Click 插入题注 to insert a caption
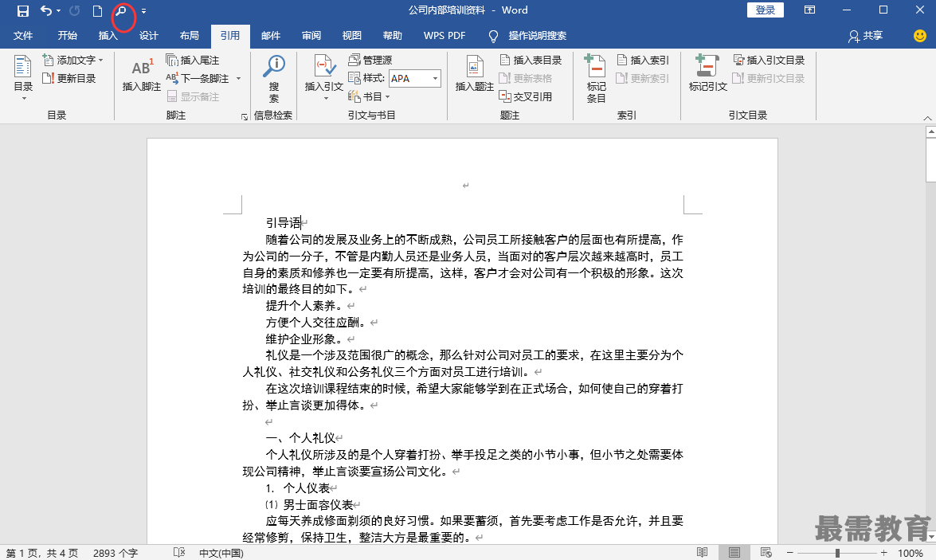The width and height of the screenshot is (936, 560). [475, 75]
